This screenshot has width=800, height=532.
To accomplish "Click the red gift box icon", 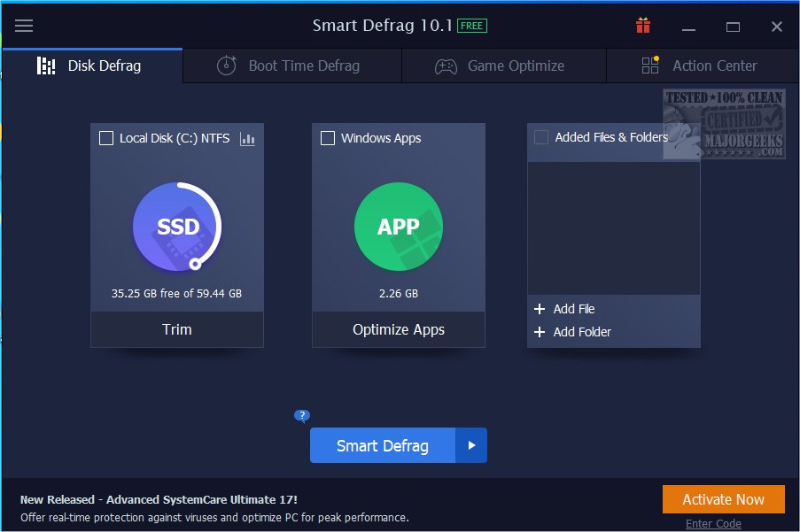I will tap(643, 26).
